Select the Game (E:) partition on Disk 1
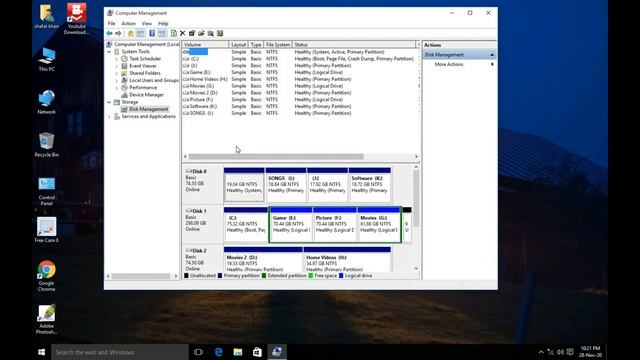 (x=291, y=224)
